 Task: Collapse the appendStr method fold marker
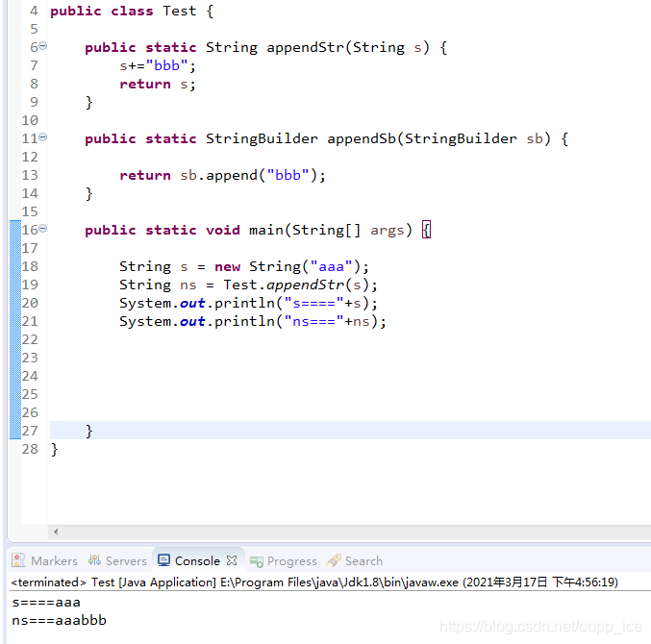(42, 45)
